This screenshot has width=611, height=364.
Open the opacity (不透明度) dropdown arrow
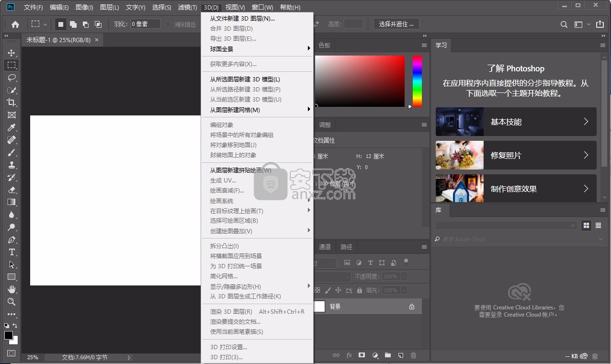tap(404, 276)
